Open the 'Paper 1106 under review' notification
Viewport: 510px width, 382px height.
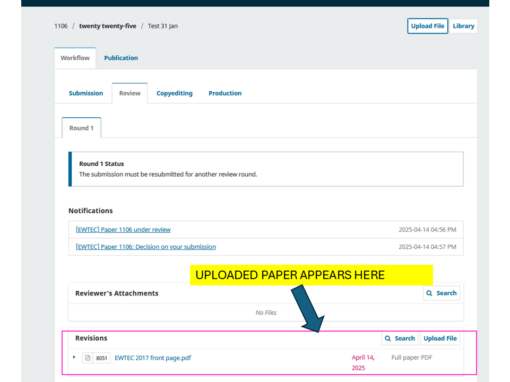[123, 230]
